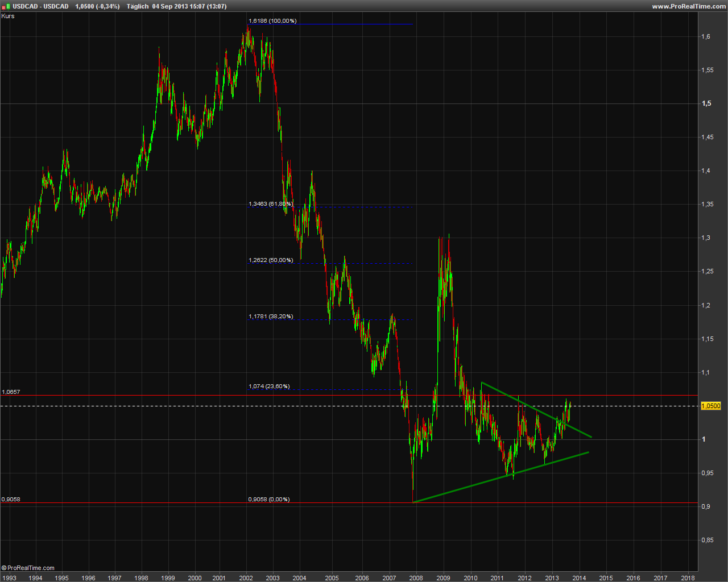The height and width of the screenshot is (582, 728).
Task: Click the 1,35 value on price axis
Action: click(708, 204)
